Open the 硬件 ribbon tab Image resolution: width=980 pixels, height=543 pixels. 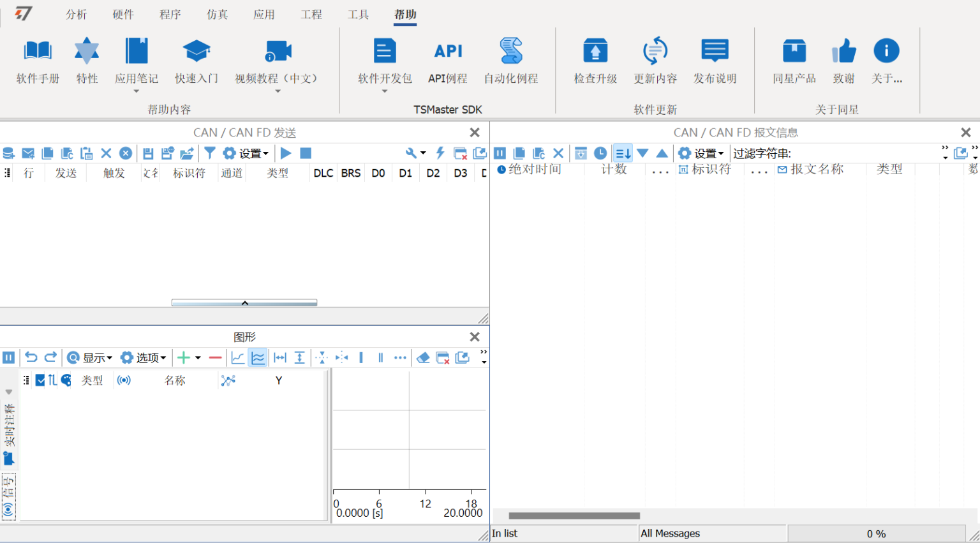point(123,14)
